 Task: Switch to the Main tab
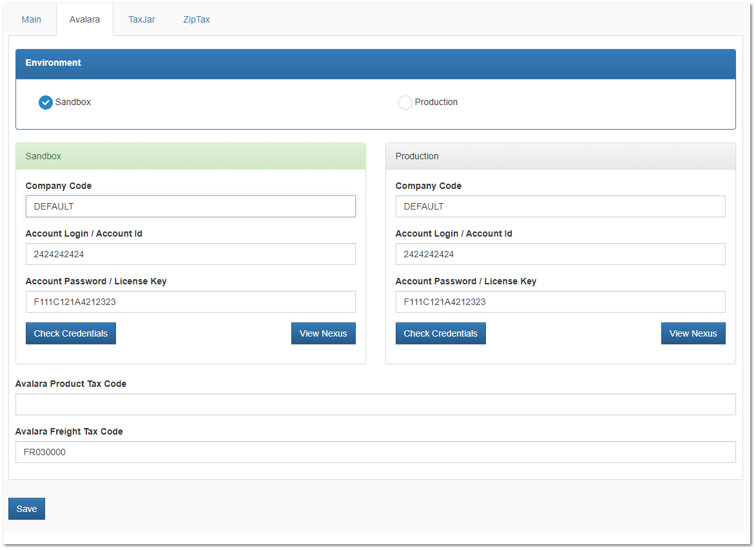(32, 20)
